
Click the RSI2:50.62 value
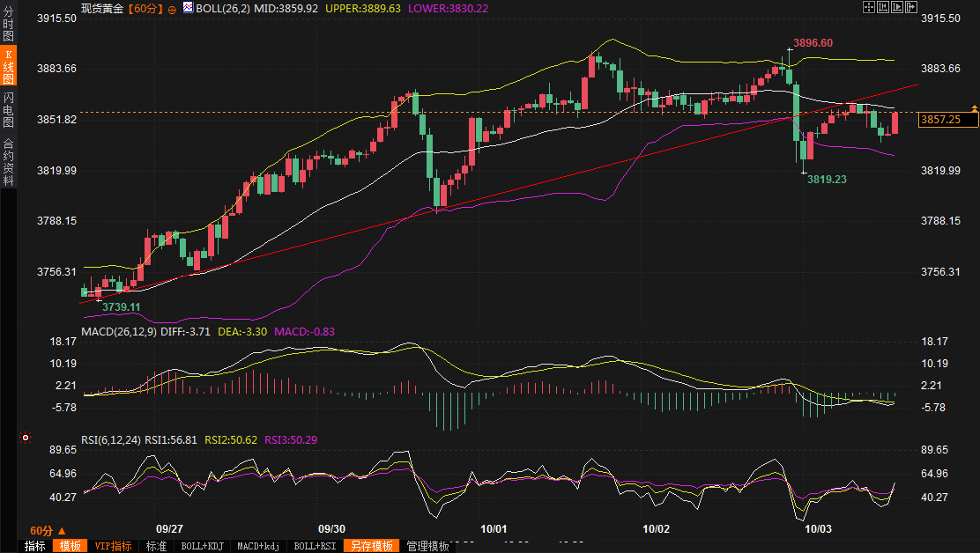[x=231, y=440]
